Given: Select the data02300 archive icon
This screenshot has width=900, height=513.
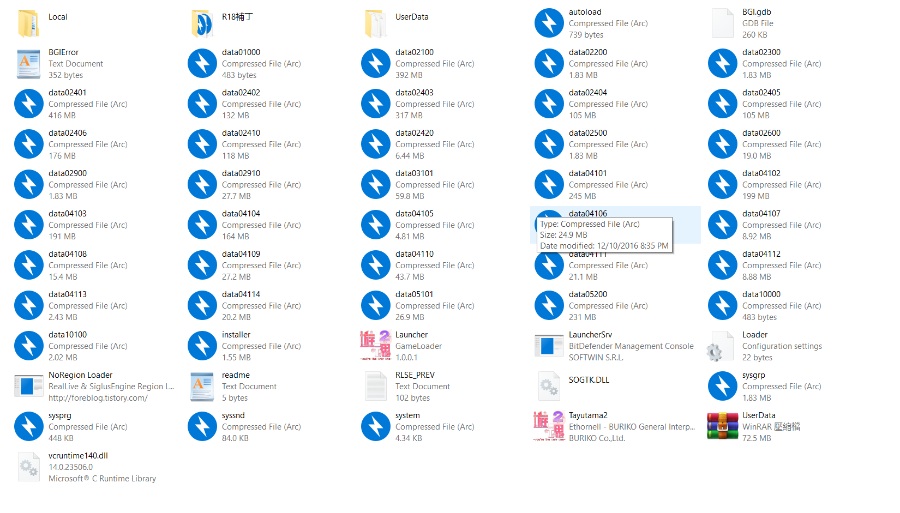Looking at the screenshot, I should click(723, 63).
